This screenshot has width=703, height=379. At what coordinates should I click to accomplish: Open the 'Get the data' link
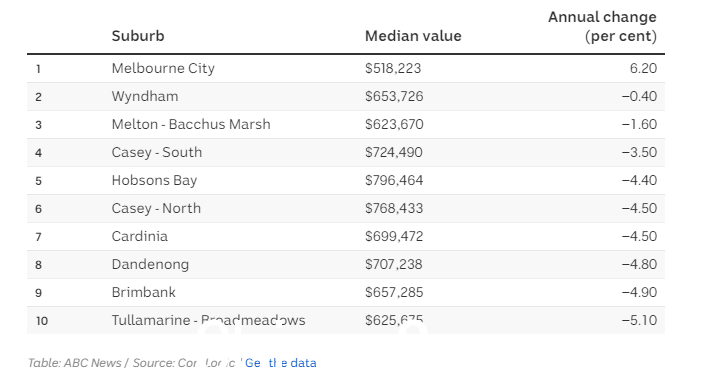[x=281, y=362]
